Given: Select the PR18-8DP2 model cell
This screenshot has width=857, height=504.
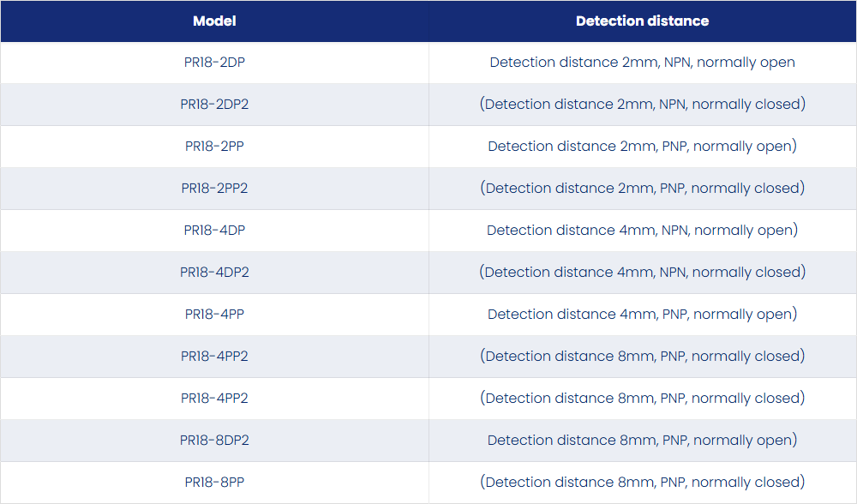Looking at the screenshot, I should (x=214, y=441).
